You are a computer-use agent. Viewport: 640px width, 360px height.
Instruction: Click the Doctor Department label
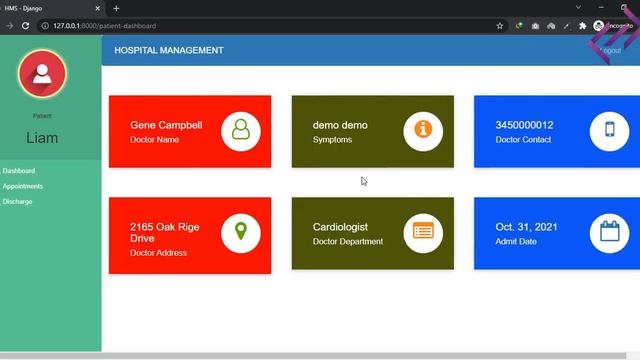coord(348,242)
